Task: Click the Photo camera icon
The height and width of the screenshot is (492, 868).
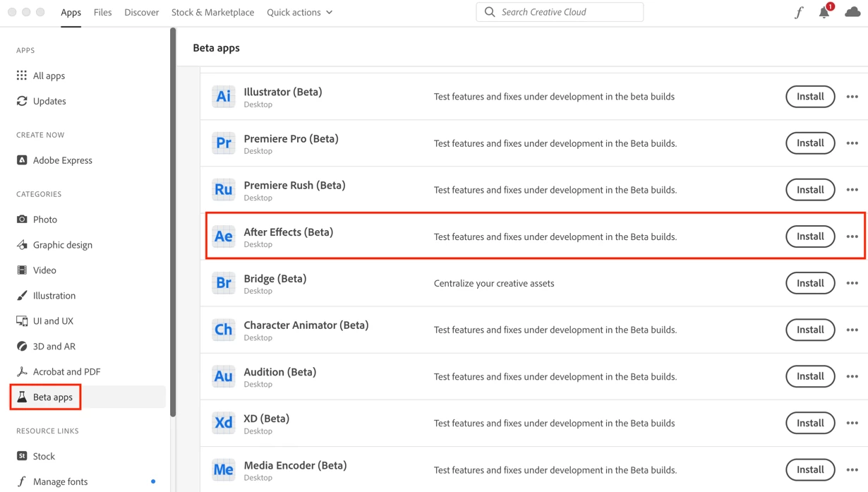Action: point(22,220)
